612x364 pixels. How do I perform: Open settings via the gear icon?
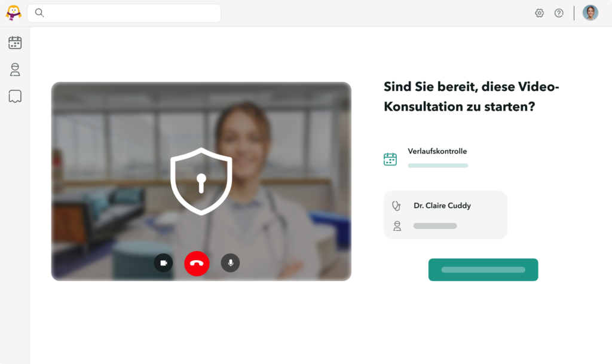[539, 13]
